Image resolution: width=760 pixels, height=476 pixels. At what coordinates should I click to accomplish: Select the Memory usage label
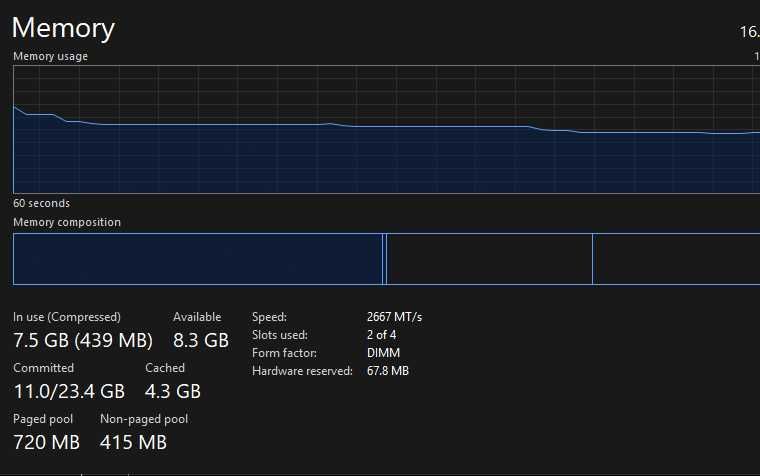(50, 56)
